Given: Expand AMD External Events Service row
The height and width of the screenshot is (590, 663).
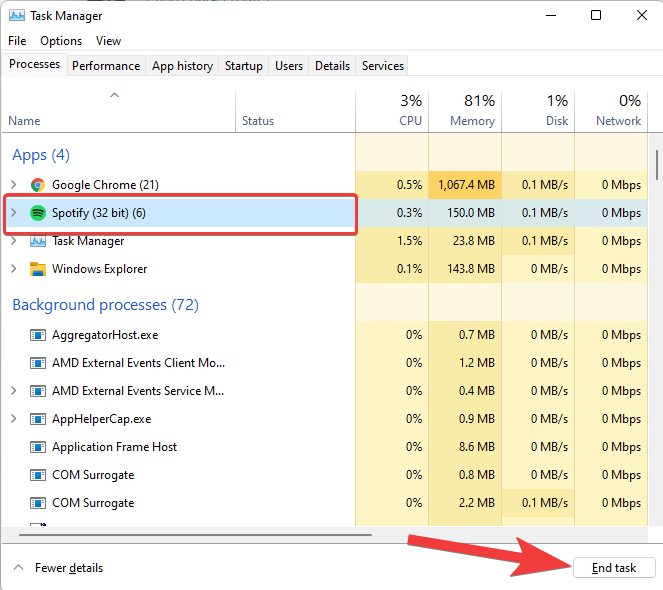Looking at the screenshot, I should pos(14,391).
